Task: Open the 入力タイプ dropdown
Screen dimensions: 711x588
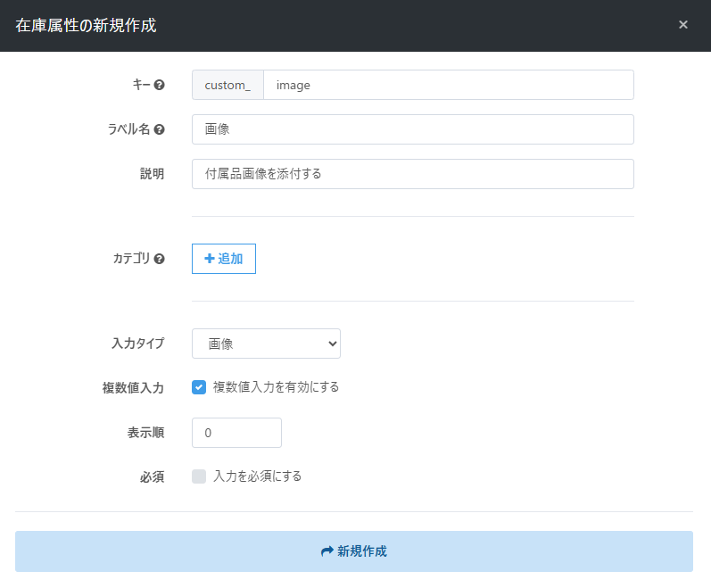Action: point(266,344)
